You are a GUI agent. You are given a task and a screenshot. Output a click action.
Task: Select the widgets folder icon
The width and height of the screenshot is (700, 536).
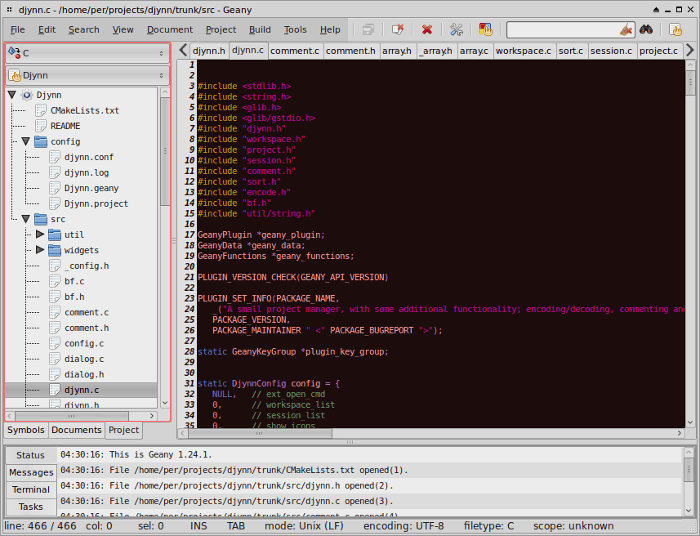point(54,250)
